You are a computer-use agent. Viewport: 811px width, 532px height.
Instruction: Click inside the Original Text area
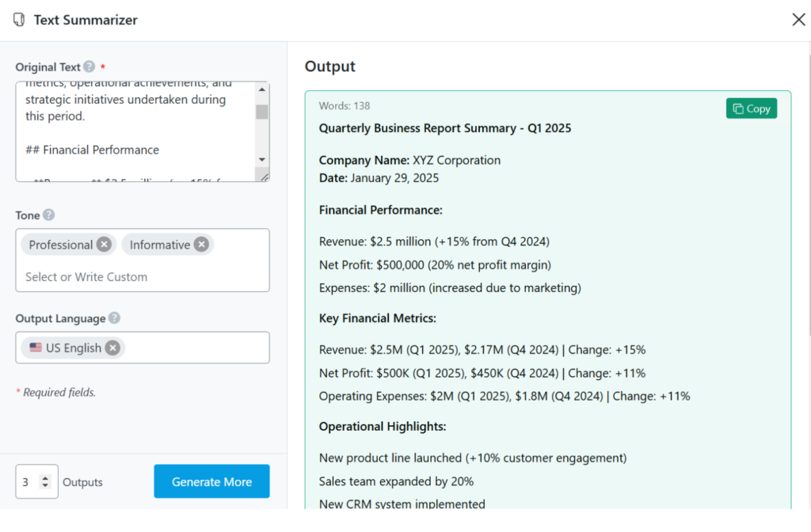[135, 131]
